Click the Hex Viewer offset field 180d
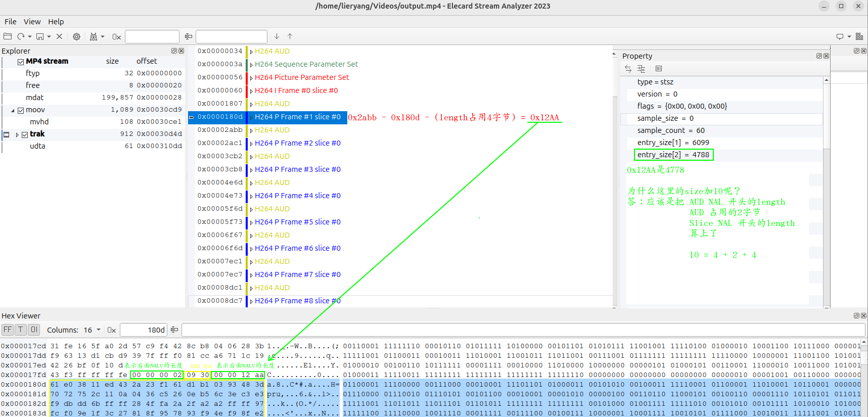 click(x=144, y=330)
